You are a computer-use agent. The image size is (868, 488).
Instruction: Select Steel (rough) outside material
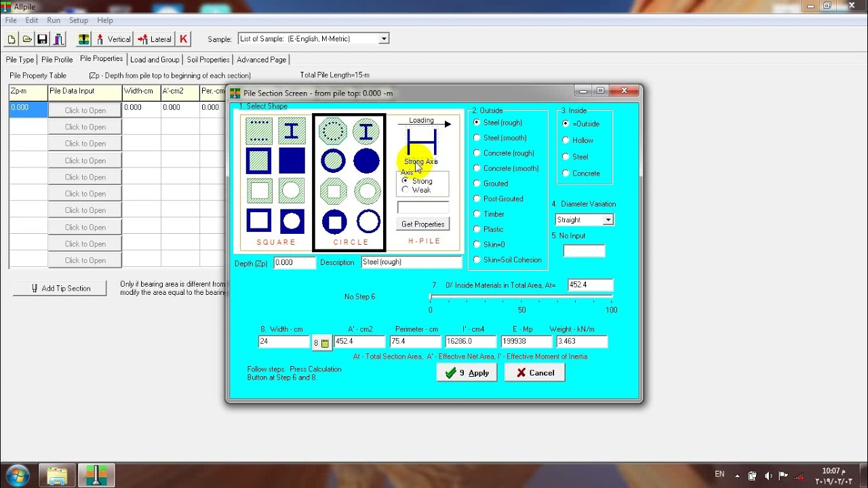pyautogui.click(x=477, y=123)
